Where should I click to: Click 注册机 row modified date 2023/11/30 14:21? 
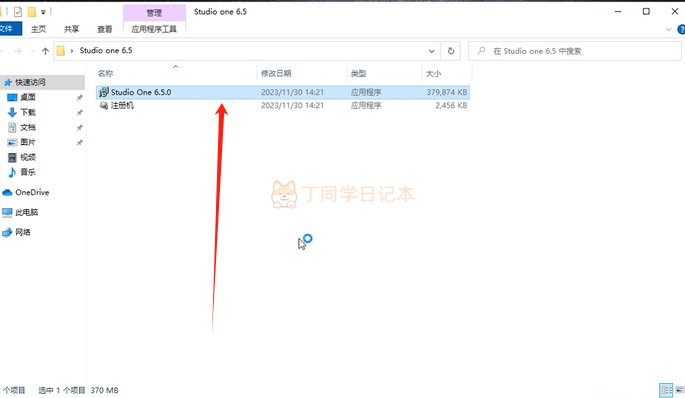[x=292, y=105]
